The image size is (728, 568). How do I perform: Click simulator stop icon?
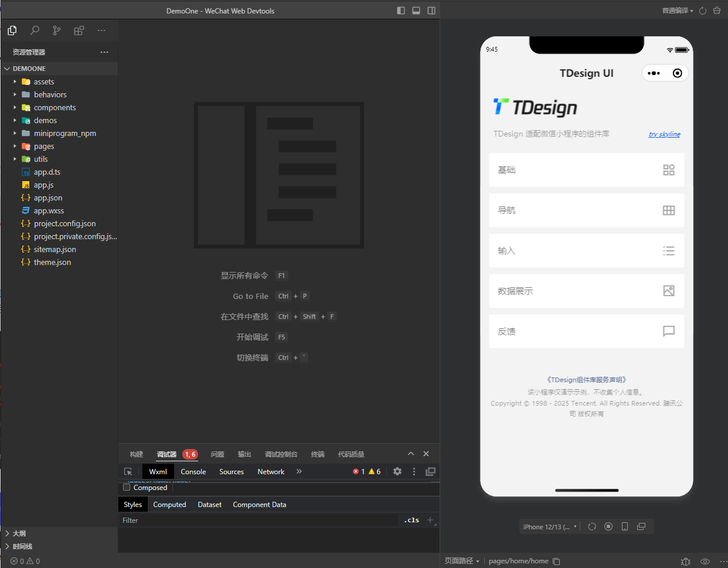[608, 526]
